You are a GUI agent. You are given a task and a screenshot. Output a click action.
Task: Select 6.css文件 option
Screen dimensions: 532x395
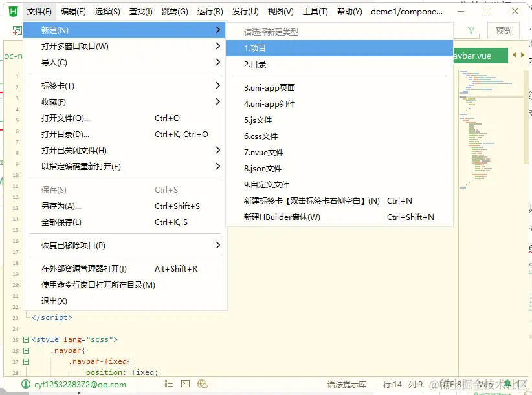tap(339, 136)
